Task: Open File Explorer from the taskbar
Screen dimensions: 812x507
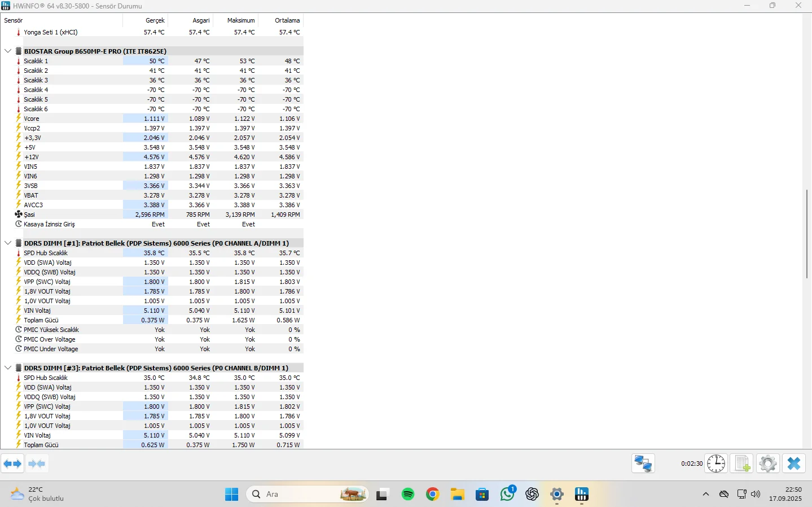Action: (x=458, y=495)
